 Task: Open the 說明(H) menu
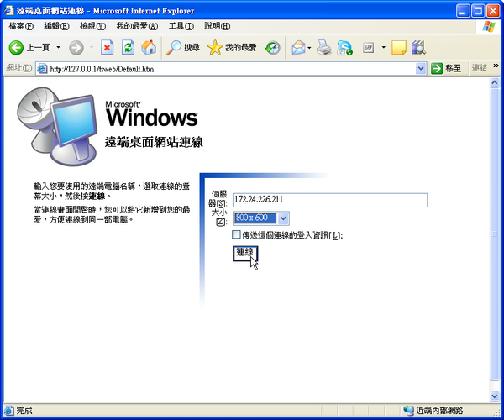tap(218, 26)
